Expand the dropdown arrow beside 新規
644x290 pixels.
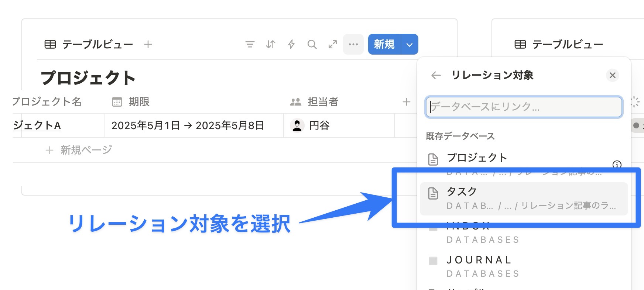(x=410, y=45)
